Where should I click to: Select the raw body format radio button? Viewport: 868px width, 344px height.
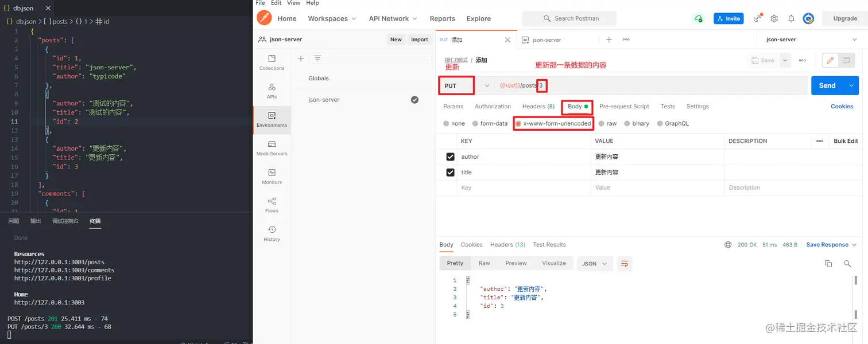pos(600,123)
